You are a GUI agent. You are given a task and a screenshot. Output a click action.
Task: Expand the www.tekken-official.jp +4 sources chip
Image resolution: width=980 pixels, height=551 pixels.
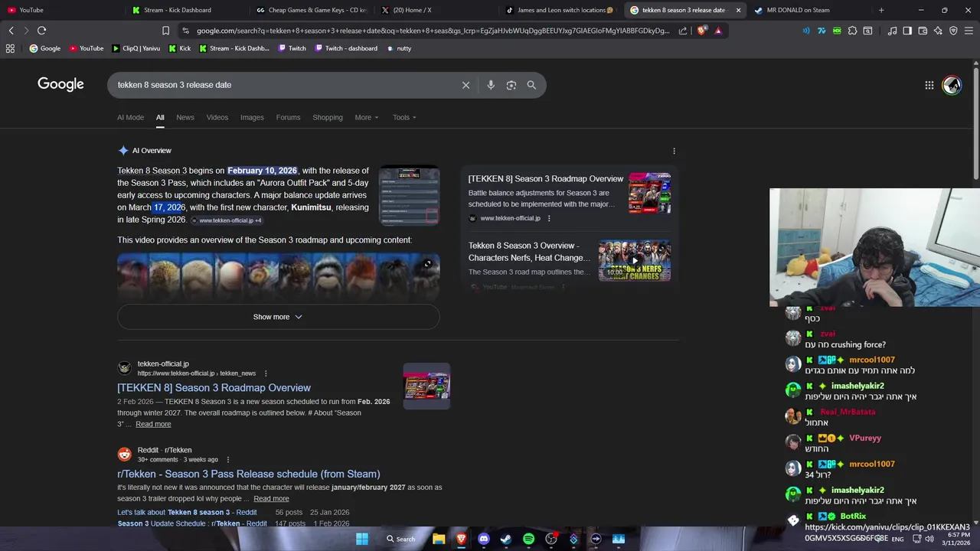226,220
